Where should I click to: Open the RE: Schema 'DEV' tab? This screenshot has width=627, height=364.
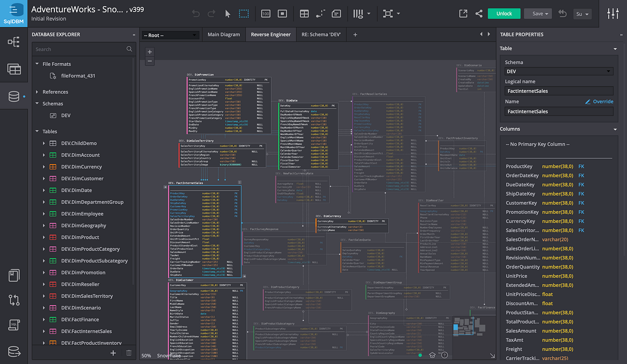[321, 34]
